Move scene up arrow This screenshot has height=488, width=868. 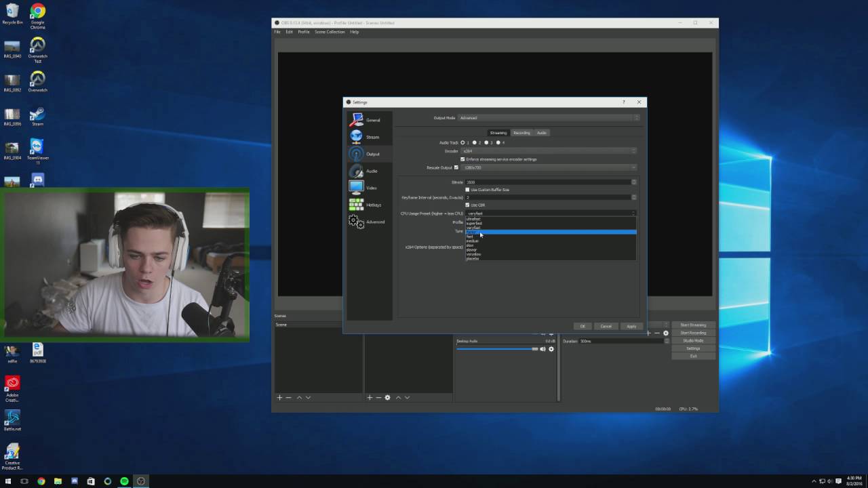click(x=299, y=397)
